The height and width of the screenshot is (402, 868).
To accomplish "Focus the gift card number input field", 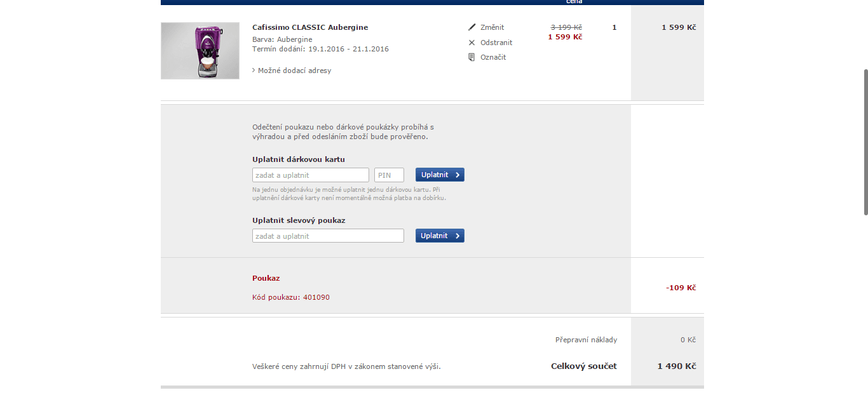I will (311, 175).
